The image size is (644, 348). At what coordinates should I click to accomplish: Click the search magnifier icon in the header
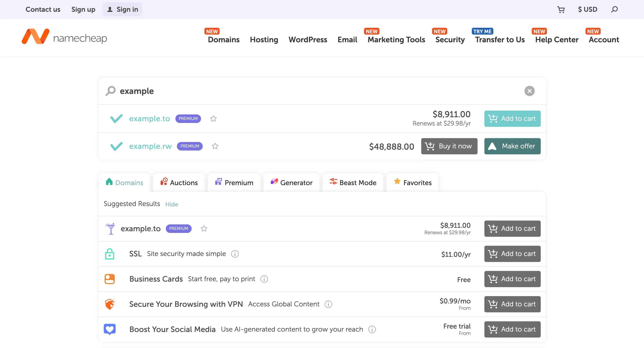(x=615, y=9)
